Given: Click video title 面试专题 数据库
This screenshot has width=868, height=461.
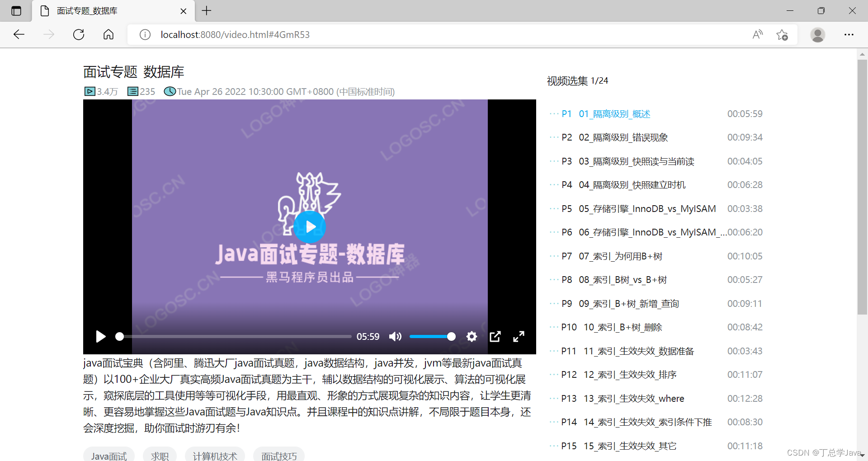Looking at the screenshot, I should (134, 72).
